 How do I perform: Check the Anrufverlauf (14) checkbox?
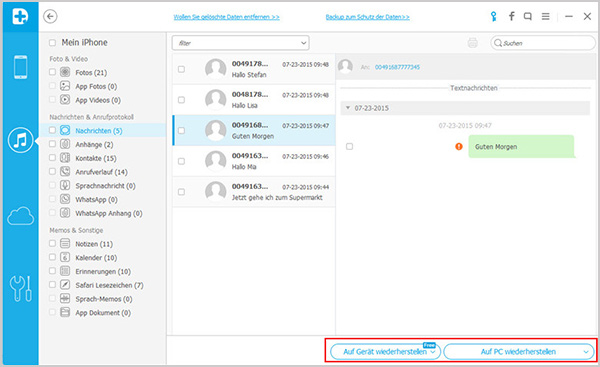click(x=52, y=171)
